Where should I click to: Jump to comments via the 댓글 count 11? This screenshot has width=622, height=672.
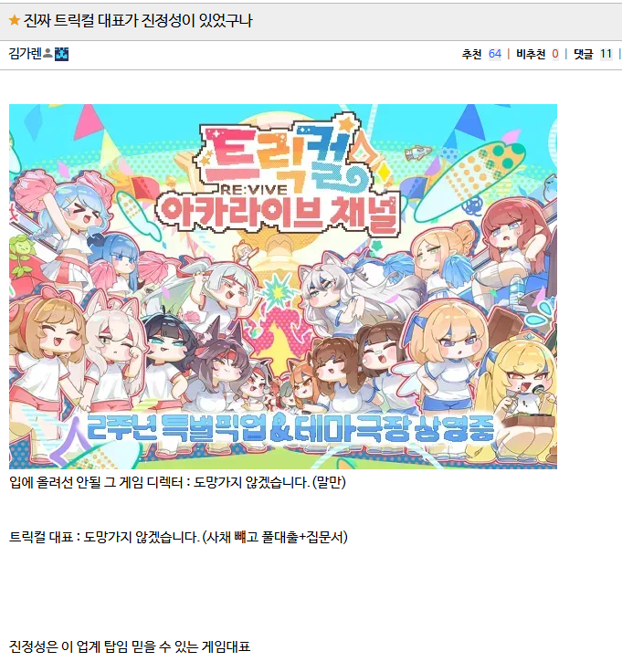606,54
